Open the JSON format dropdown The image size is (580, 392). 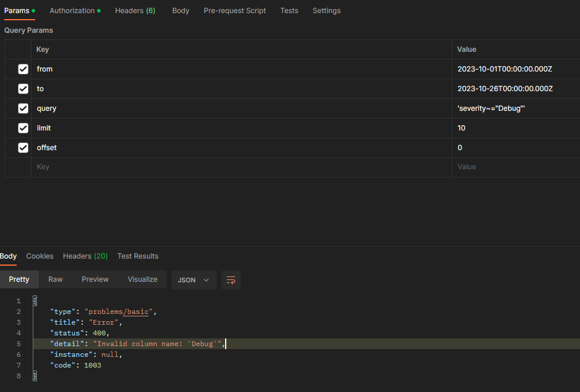pos(194,279)
